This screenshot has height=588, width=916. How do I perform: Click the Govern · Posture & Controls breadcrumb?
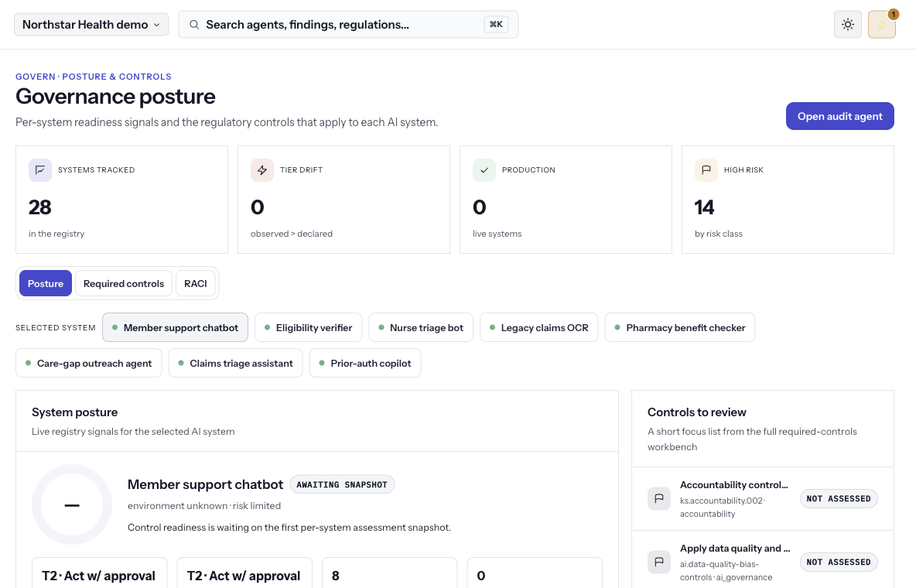pos(94,77)
